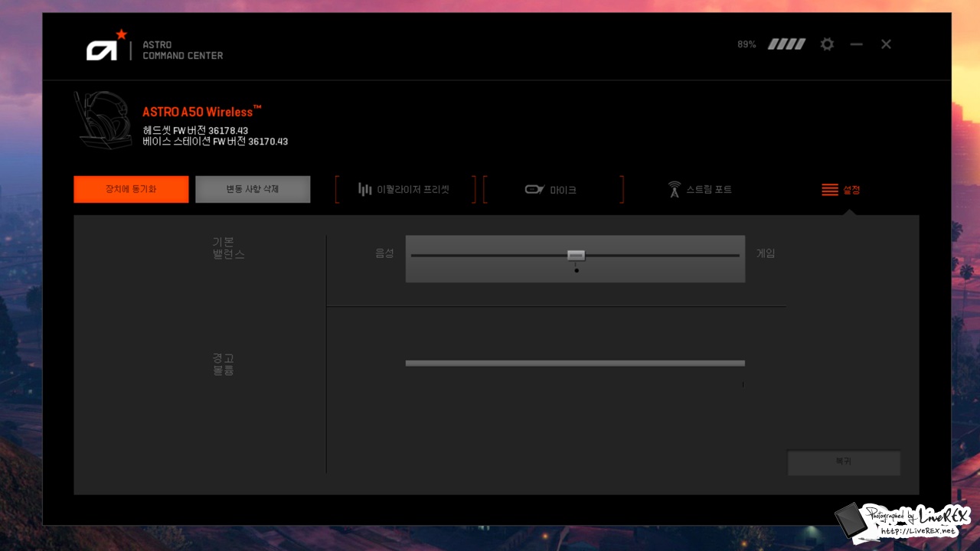The image size is (980, 551).
Task: Click the A50 headset thumbnail image
Action: [x=104, y=119]
